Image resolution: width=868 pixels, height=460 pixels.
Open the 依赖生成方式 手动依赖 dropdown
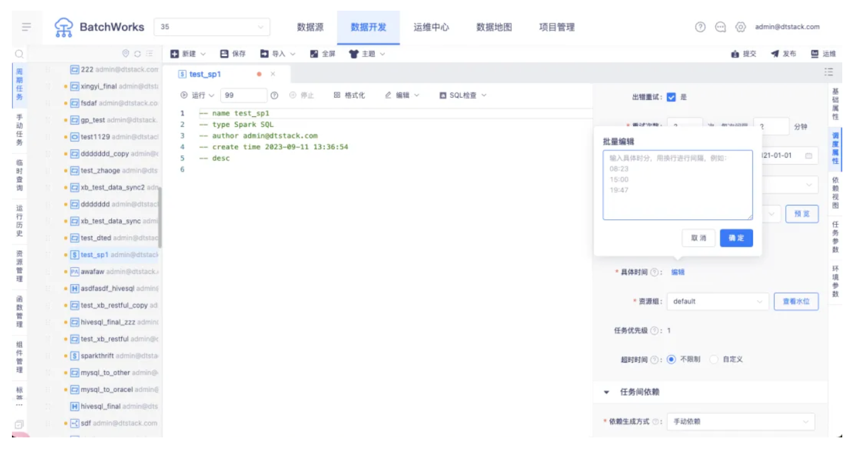pyautogui.click(x=741, y=422)
